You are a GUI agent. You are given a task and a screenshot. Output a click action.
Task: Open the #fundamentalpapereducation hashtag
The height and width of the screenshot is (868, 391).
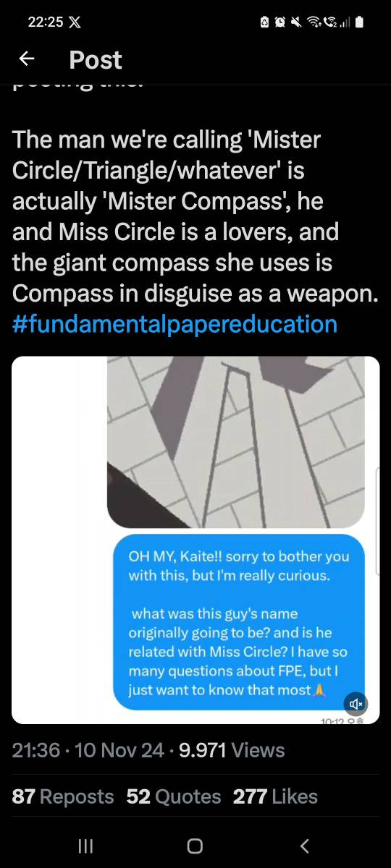(x=175, y=323)
